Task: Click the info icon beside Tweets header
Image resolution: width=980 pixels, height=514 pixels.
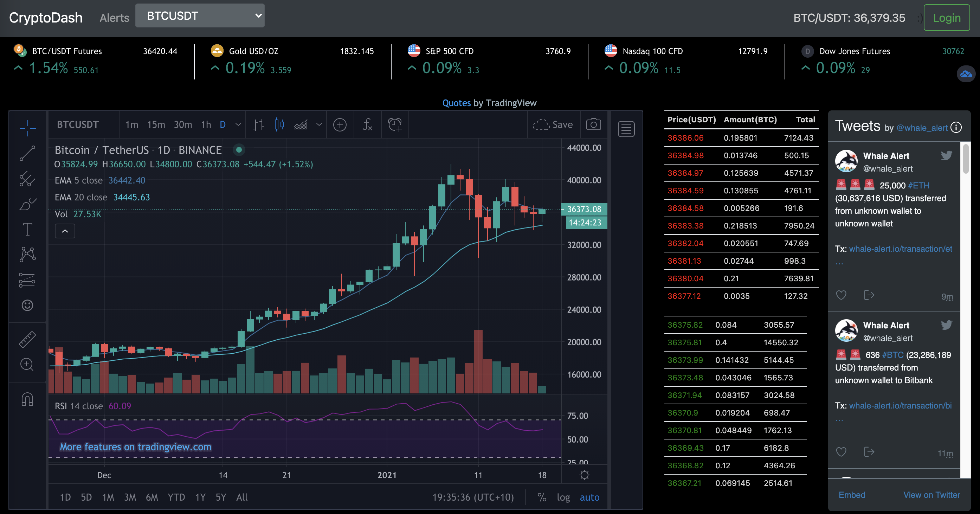Action: [956, 128]
